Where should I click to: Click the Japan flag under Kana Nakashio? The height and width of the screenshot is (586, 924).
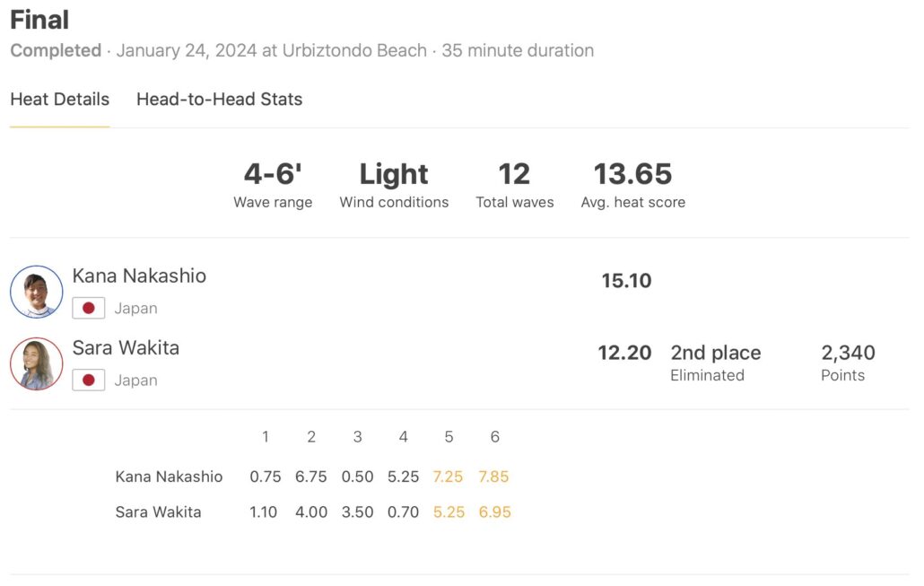pos(88,309)
